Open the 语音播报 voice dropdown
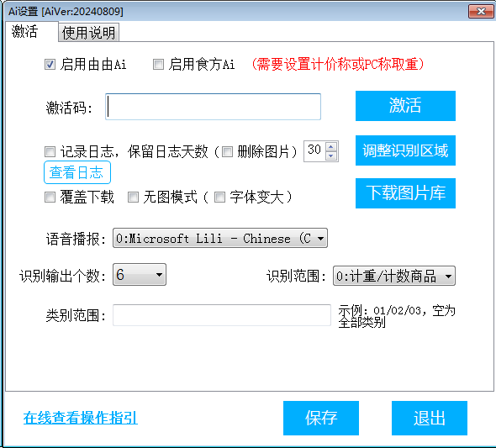Viewport: 496px width, 448px height. coord(220,238)
